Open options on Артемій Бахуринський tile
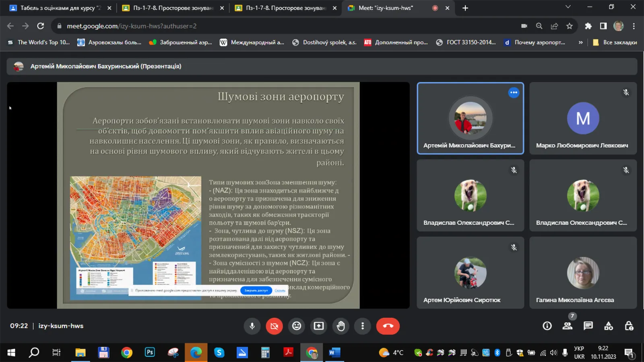The image size is (644, 362). tap(514, 93)
